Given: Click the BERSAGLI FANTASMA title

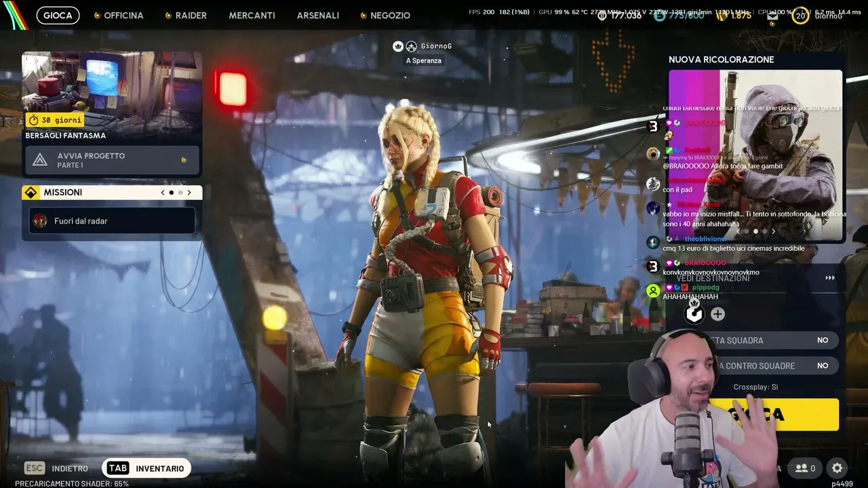Looking at the screenshot, I should [x=66, y=136].
